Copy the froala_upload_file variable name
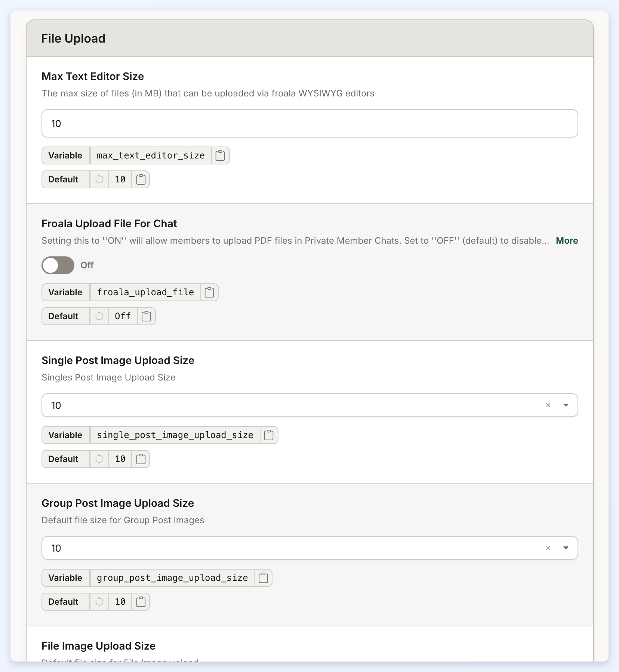 pos(209,292)
